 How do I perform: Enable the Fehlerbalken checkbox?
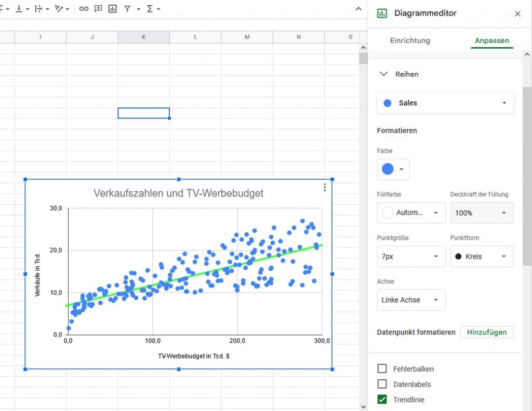coord(382,369)
